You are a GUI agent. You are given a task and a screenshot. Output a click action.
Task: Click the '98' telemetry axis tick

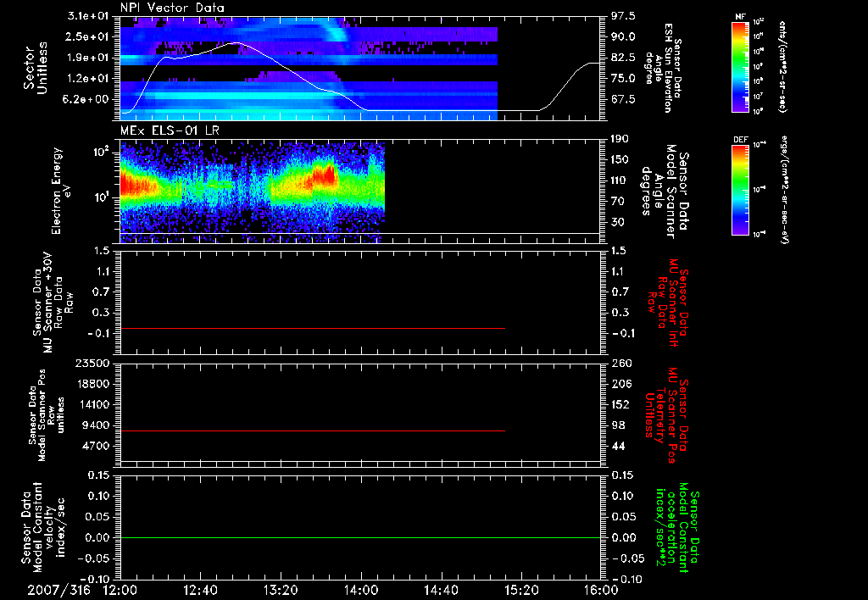click(618, 425)
